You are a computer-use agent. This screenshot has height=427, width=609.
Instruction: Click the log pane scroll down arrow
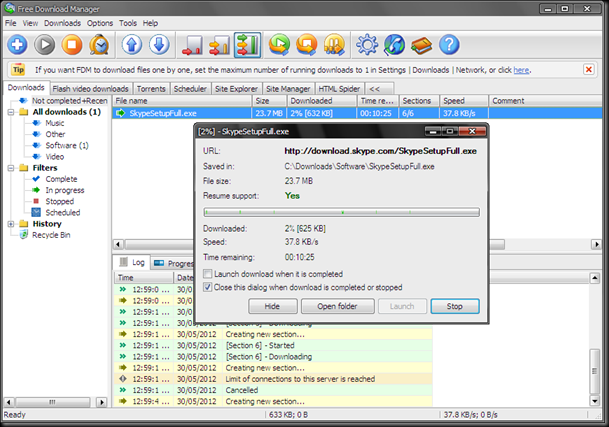tap(595, 401)
